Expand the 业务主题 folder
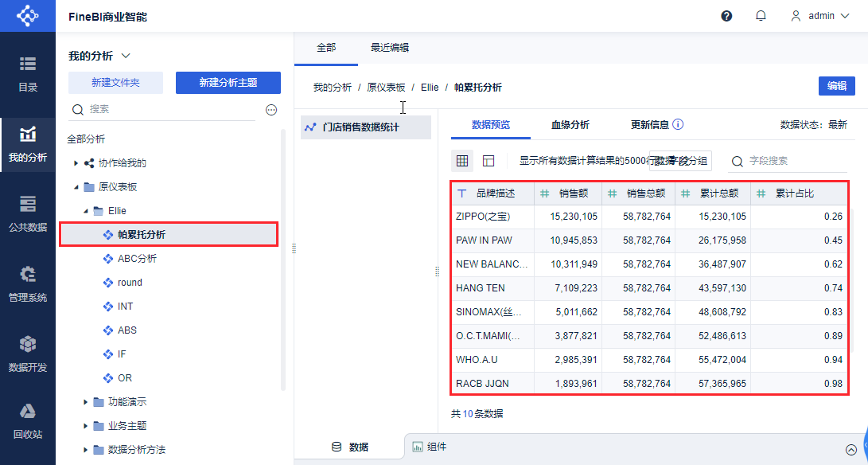The image size is (868, 465). click(86, 426)
